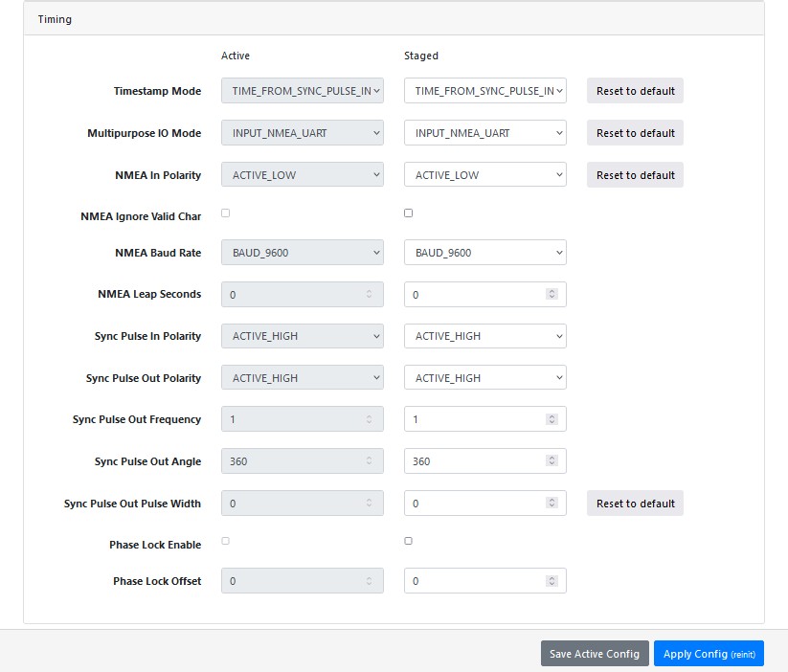
Task: Click the staged Phase Lock Offset input field
Action: (474, 581)
